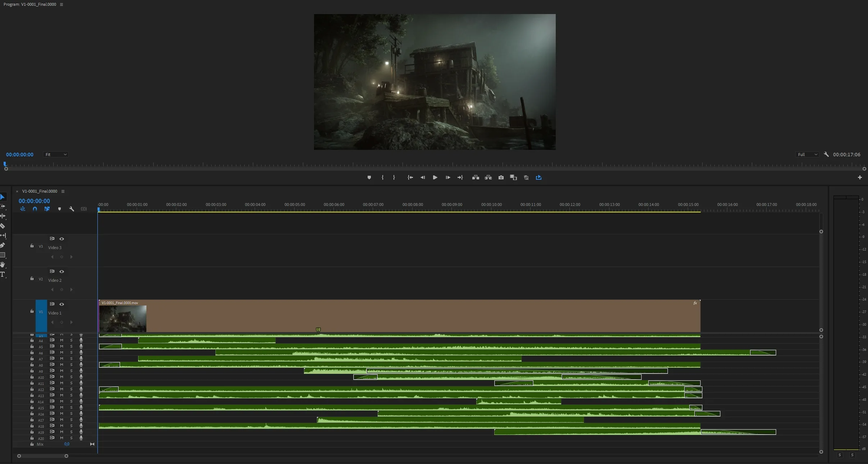Step forward one frame

pos(448,178)
